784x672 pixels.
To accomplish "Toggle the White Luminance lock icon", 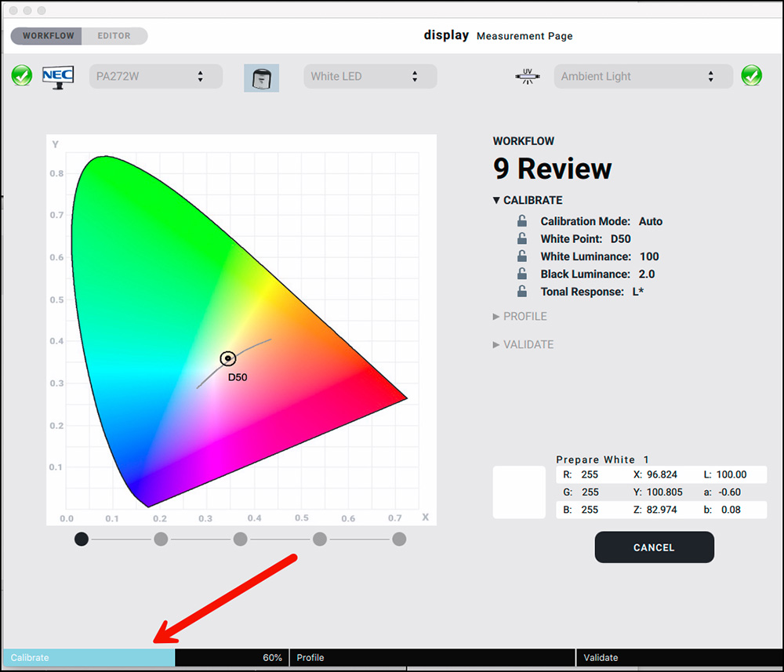I will (x=521, y=256).
